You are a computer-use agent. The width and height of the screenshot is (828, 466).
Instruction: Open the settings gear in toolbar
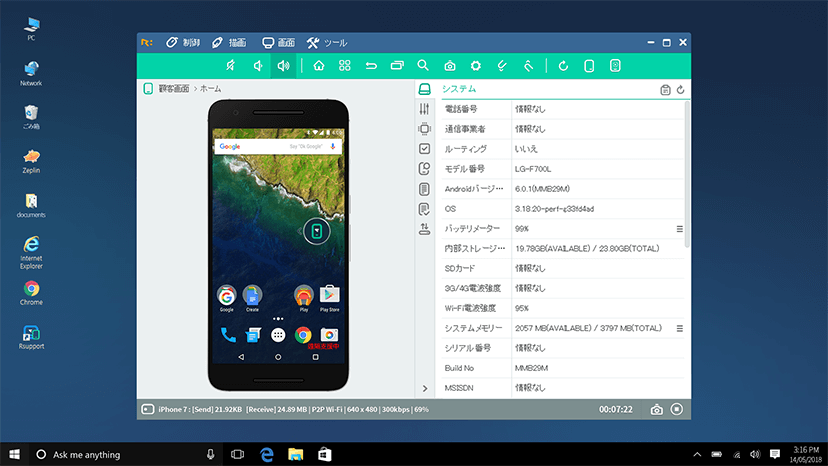coord(476,66)
